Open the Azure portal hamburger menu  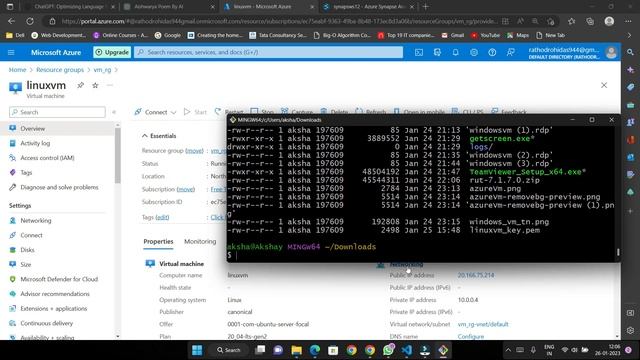pos(11,52)
